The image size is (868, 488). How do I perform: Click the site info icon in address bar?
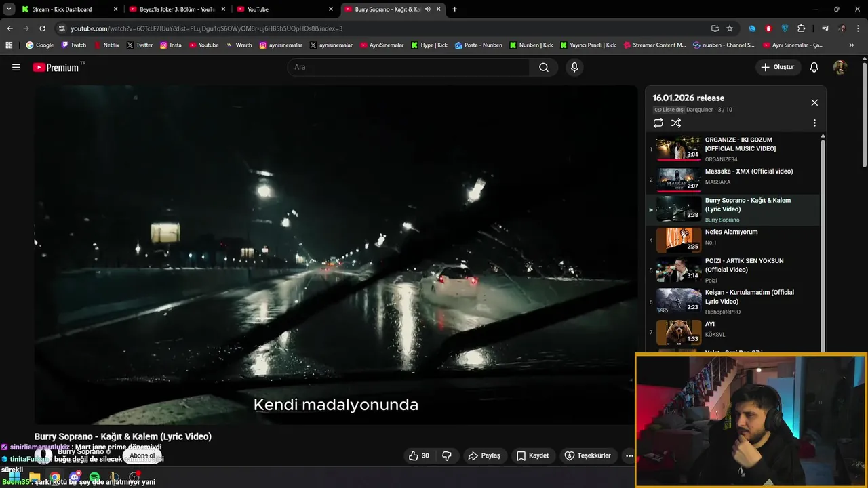tap(62, 28)
